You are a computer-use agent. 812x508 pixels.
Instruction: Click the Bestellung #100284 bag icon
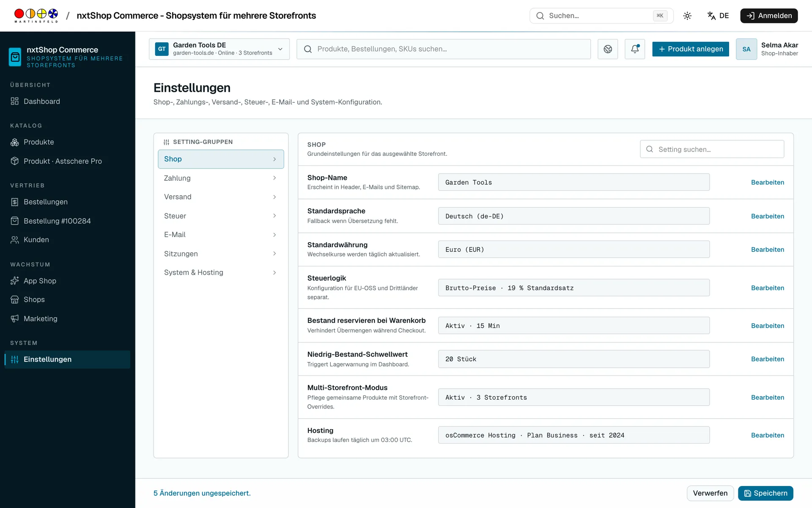pyautogui.click(x=15, y=221)
